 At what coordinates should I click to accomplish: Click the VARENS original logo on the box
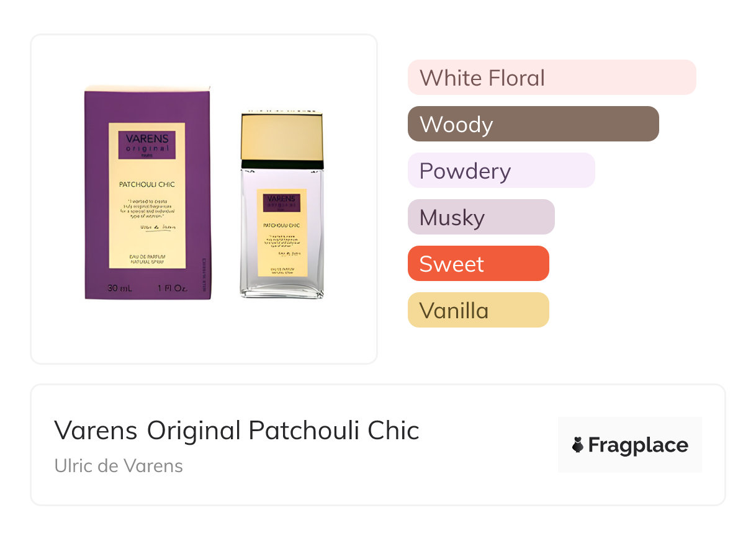[147, 144]
